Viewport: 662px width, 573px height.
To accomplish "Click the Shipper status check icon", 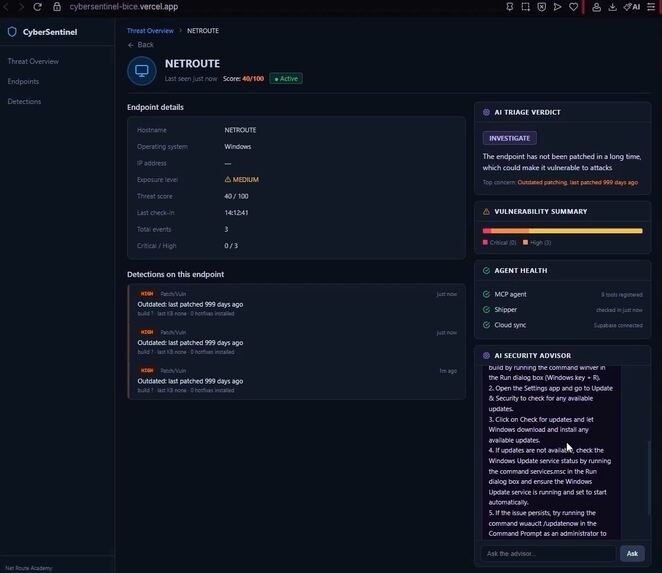I will 486,310.
